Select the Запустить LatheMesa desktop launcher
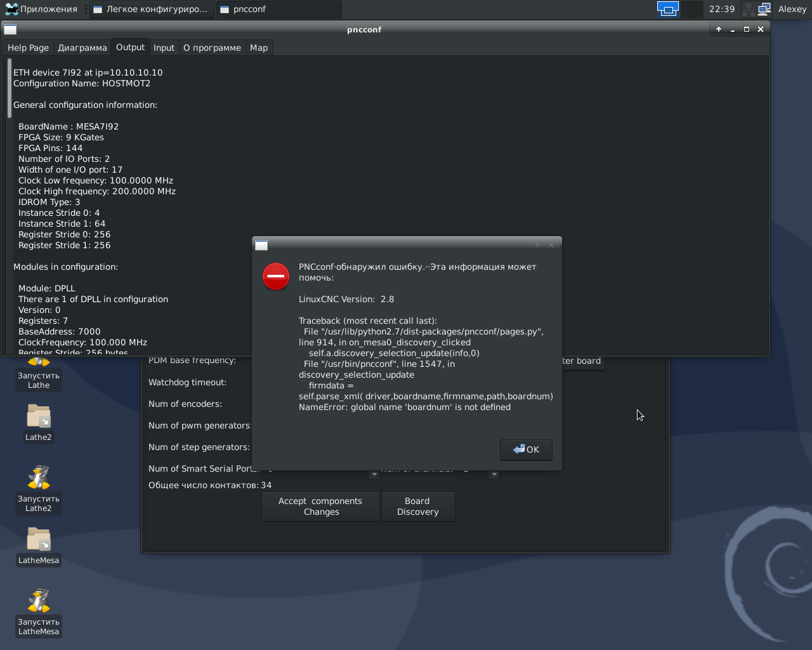 tap(39, 612)
